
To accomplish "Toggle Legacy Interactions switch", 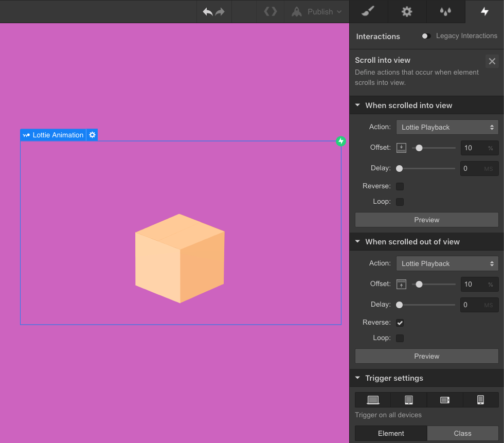I will coord(426,36).
